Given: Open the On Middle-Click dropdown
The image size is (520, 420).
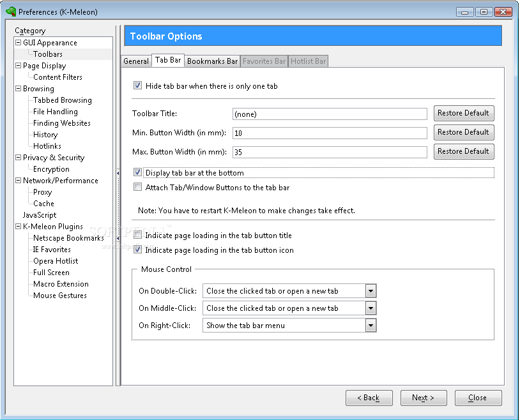Looking at the screenshot, I should pyautogui.click(x=371, y=308).
